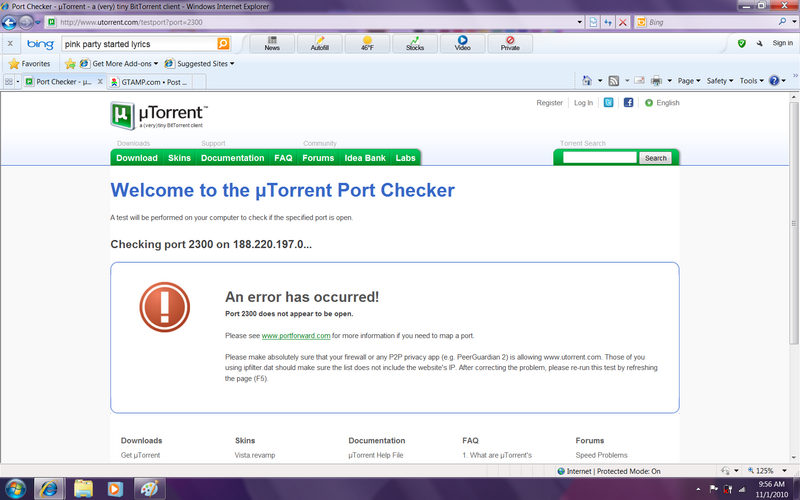
Task: Open the Weather 46°F toolbar button
Action: (x=366, y=44)
